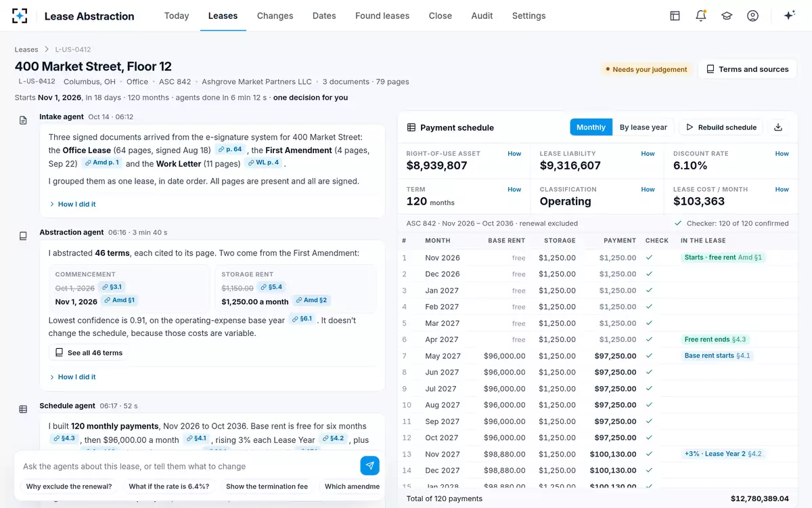
Task: Open the user profile icon
Action: pyautogui.click(x=752, y=16)
